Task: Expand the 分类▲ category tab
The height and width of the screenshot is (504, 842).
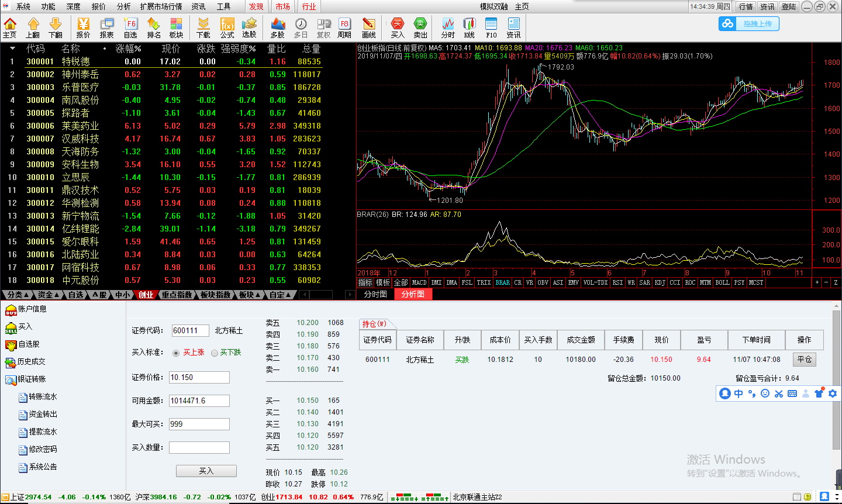Action: tap(18, 295)
